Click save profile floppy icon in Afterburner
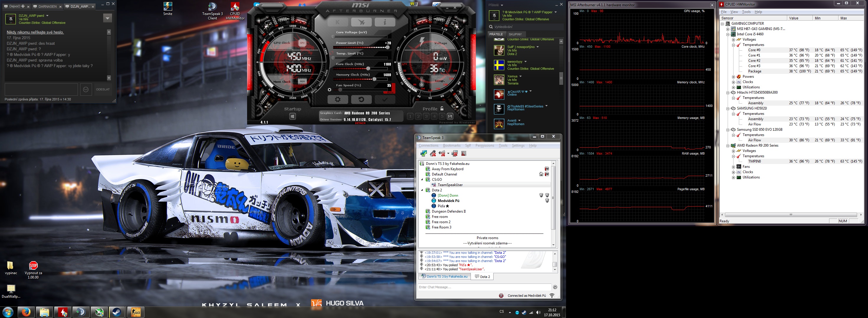Viewport: 868px width, 318px height. coord(450,116)
